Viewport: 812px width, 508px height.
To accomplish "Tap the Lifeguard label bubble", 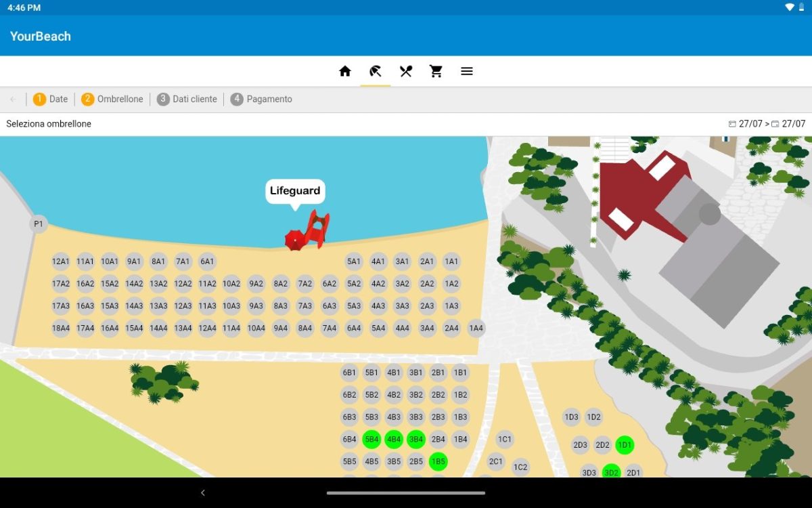I will (295, 191).
